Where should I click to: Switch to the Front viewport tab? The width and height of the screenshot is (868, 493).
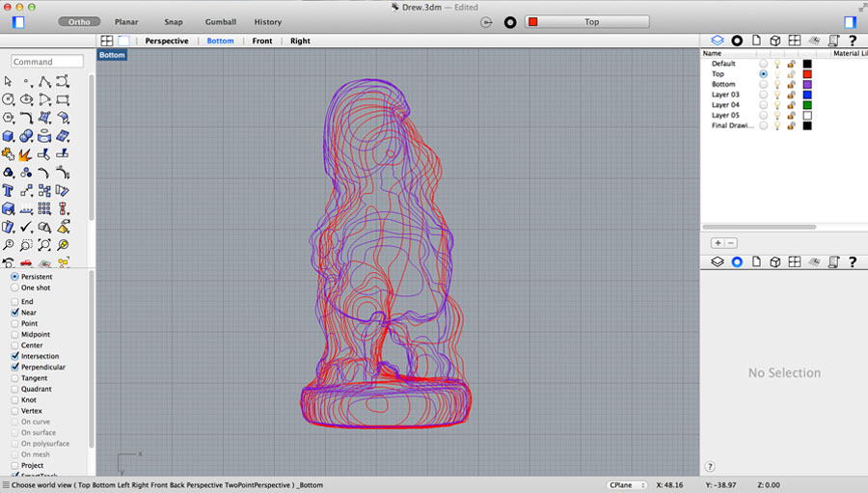coord(261,41)
